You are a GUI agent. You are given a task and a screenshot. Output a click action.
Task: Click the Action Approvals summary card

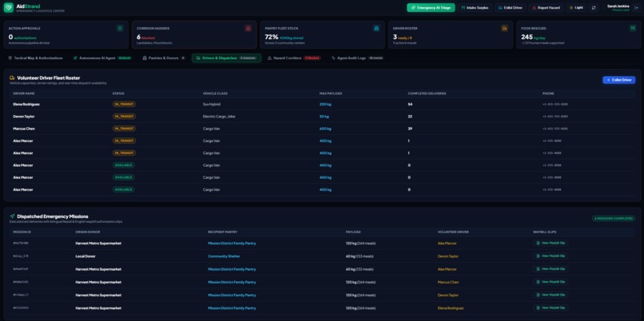[x=66, y=35]
